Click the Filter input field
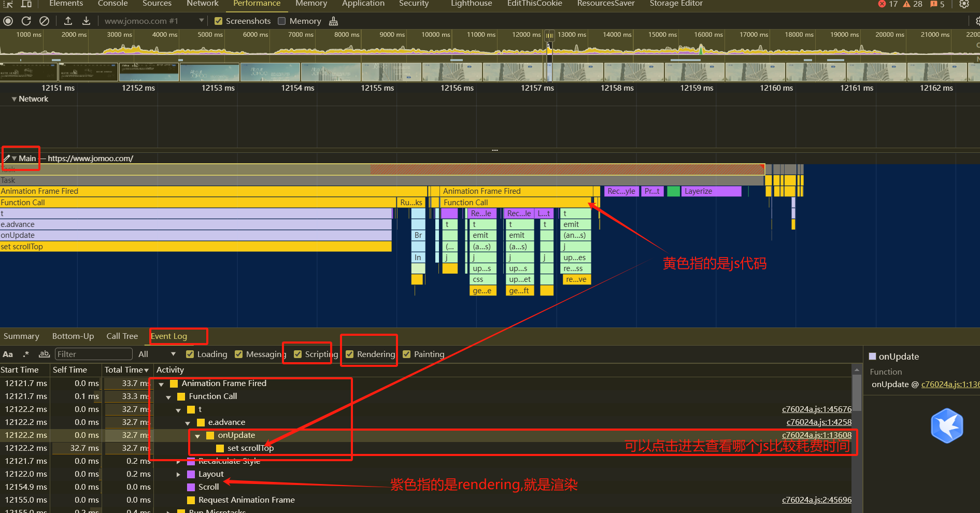 [93, 354]
